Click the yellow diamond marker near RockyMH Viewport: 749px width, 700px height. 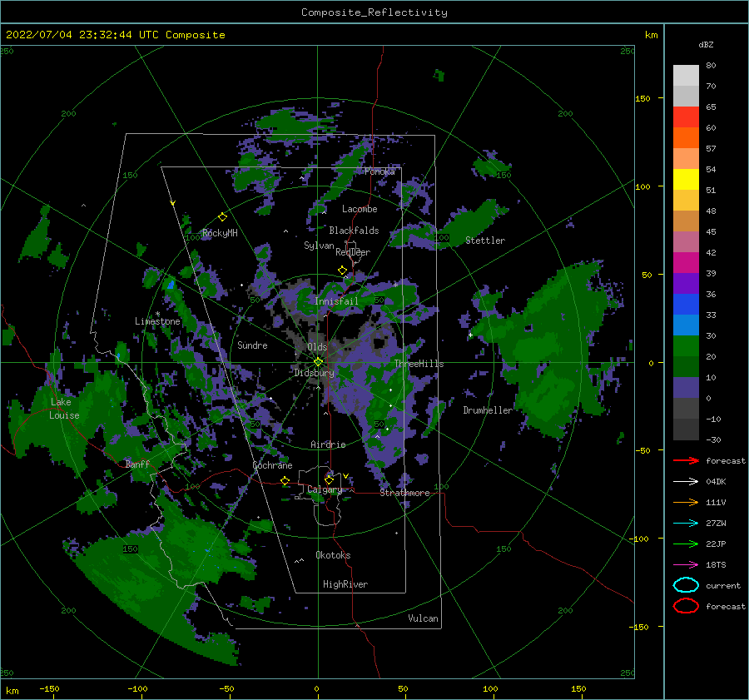point(222,217)
